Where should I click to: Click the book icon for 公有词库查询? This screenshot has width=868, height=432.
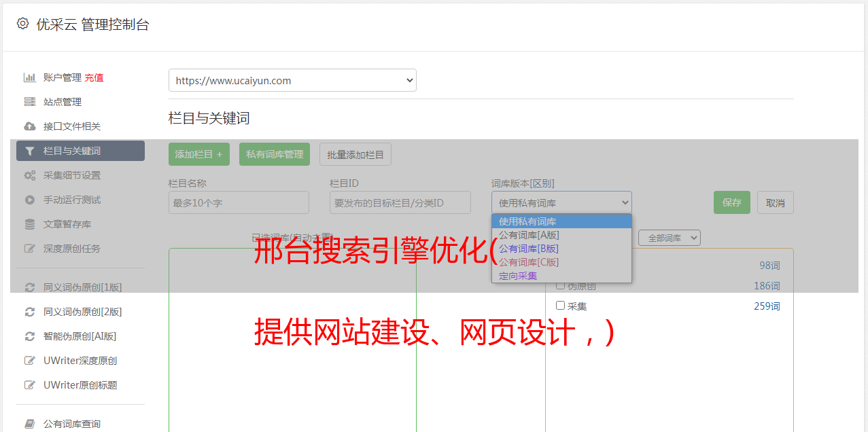[x=30, y=424]
